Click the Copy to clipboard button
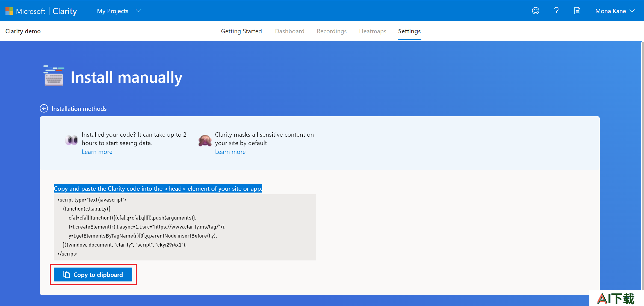This screenshot has width=644, height=306. point(93,274)
